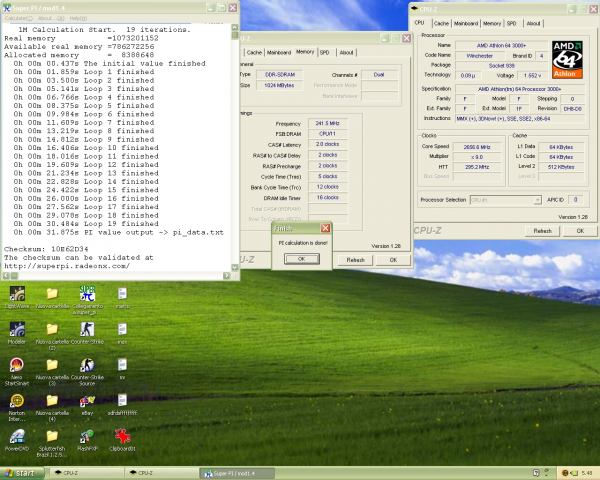Viewport: 600px width, 480px height.
Task: Click the 'Checksum: 10E62D34' line in Super PI
Action: tap(46, 249)
